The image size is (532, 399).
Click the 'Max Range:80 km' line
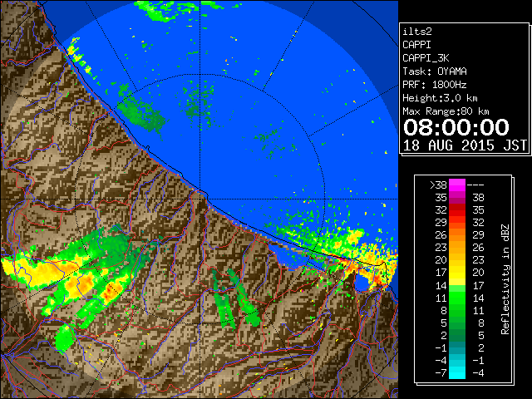pos(446,111)
